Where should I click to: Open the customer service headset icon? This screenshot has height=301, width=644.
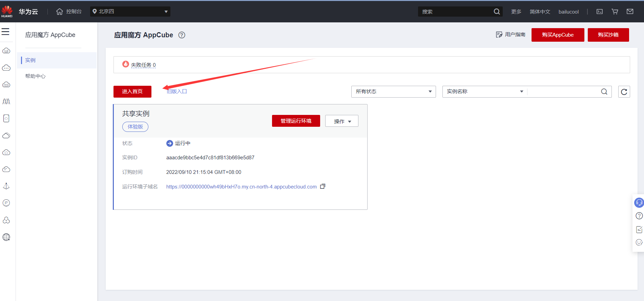639,203
